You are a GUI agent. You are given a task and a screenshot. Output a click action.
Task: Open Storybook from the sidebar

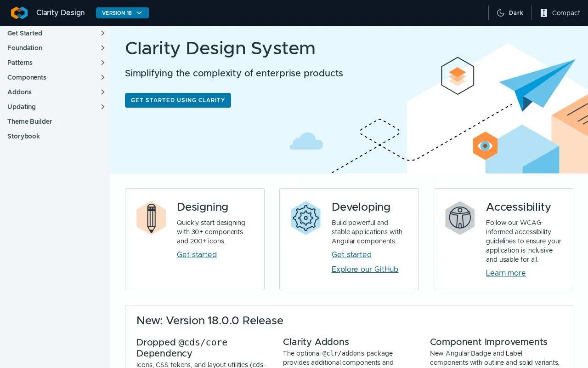click(x=23, y=136)
